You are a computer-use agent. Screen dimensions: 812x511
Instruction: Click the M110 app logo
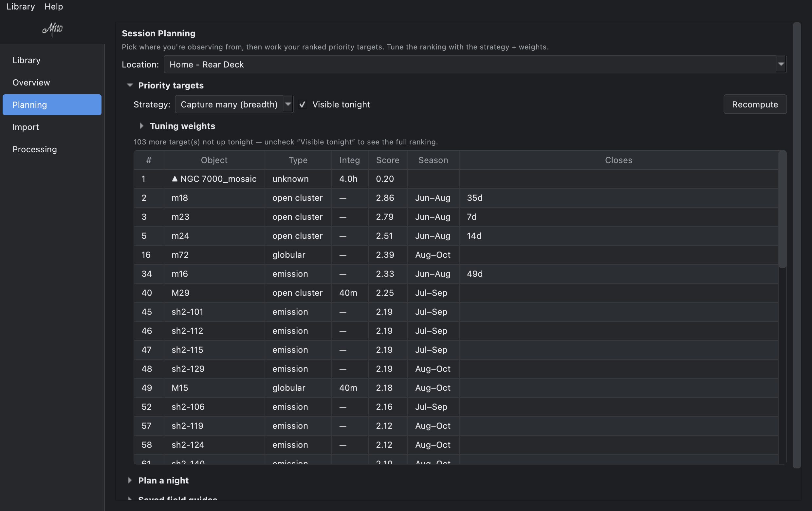click(52, 30)
